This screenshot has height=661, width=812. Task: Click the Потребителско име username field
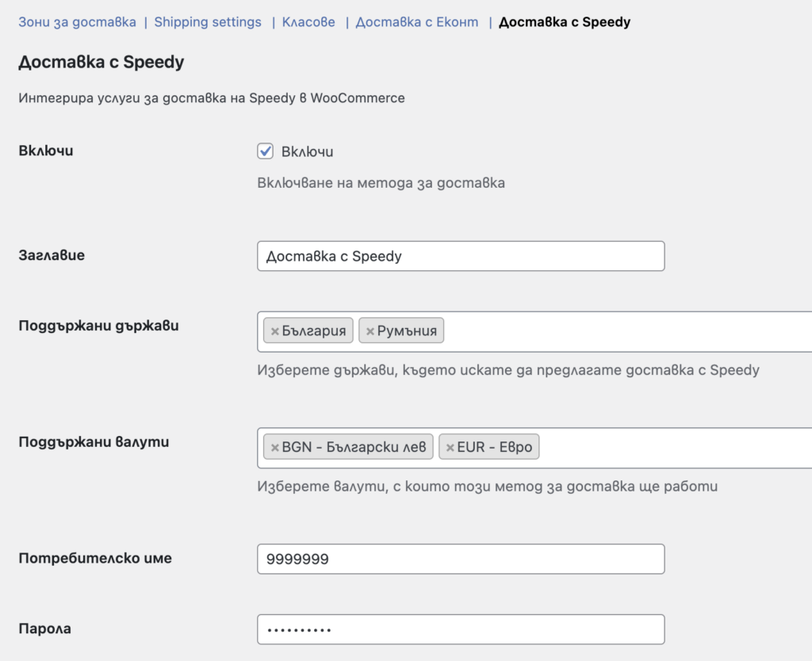460,559
